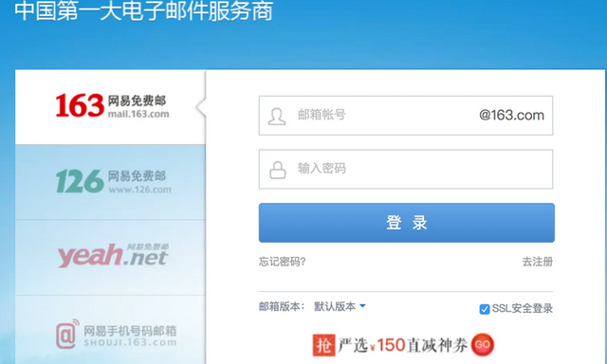Open the 忘记密码? forgot password link
The image size is (607, 364).
(283, 262)
